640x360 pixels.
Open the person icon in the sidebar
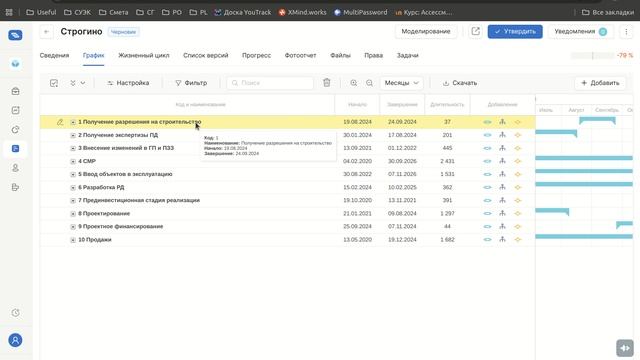pos(15,168)
